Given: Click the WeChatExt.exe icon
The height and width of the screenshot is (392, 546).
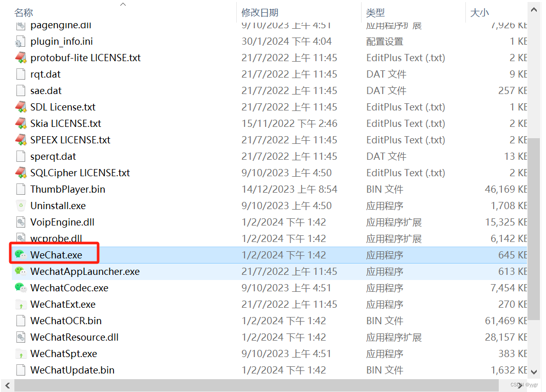Looking at the screenshot, I should [21, 305].
